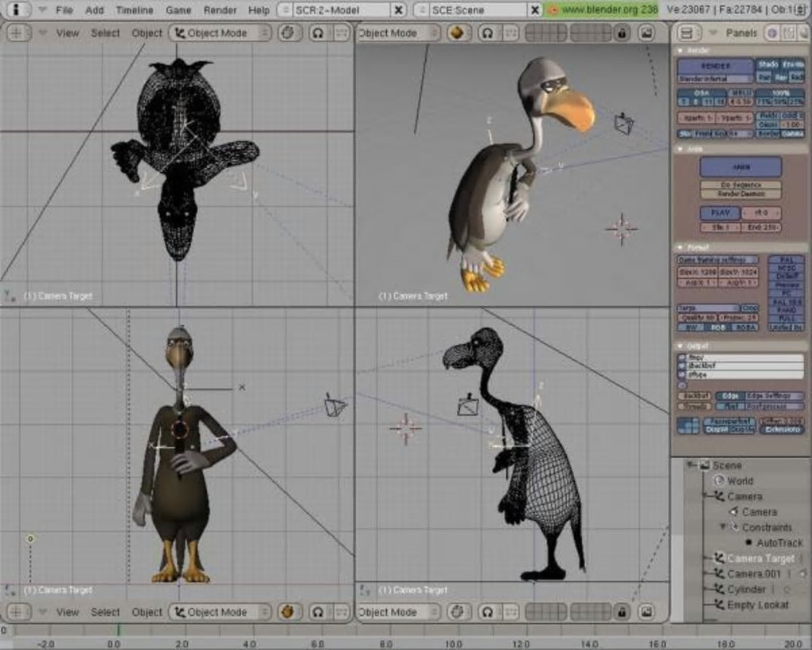This screenshot has height=650, width=812.
Task: Open the Object Mode dropdown in top-left viewport
Action: click(219, 33)
